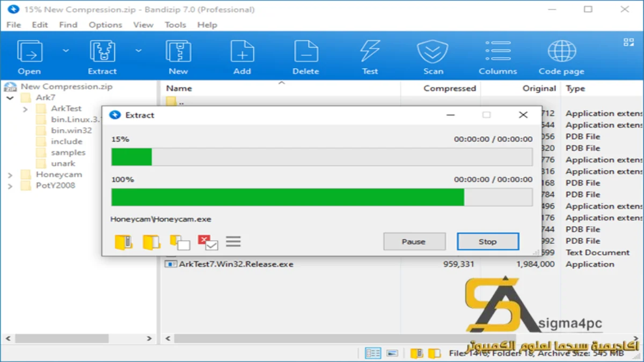Click the 1,984,000 original size value

coord(535,264)
